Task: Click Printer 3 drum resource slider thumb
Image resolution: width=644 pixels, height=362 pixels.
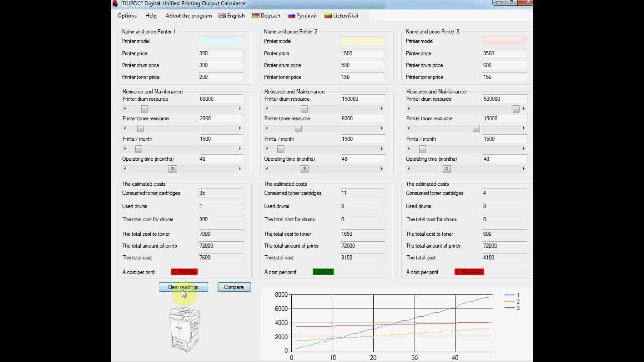Action: coord(516,109)
